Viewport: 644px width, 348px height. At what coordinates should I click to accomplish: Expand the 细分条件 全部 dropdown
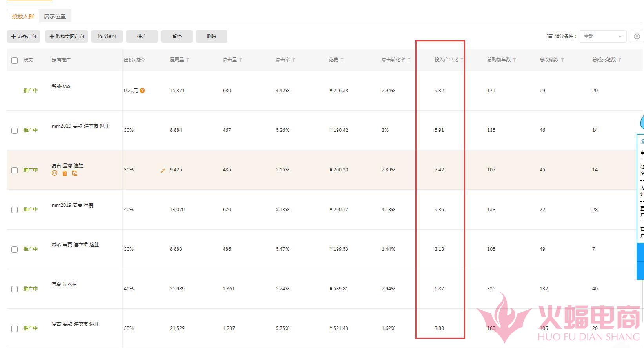(603, 36)
